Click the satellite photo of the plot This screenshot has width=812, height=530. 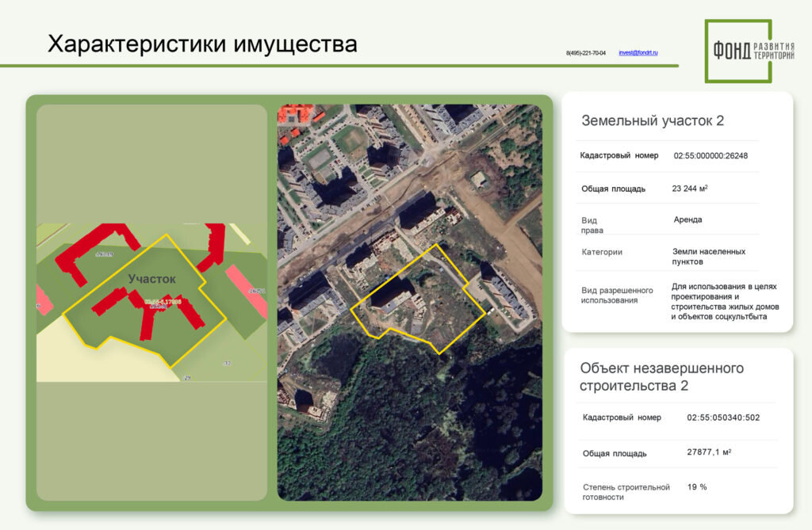410,303
